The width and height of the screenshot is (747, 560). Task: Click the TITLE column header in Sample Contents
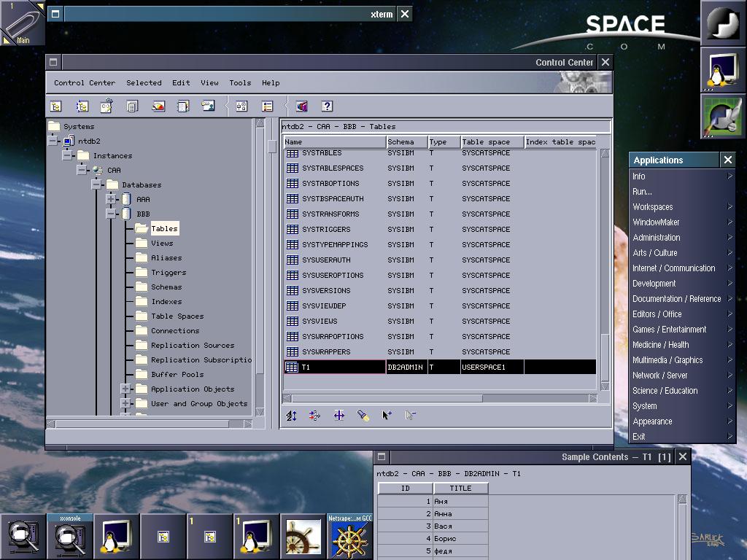pyautogui.click(x=461, y=488)
